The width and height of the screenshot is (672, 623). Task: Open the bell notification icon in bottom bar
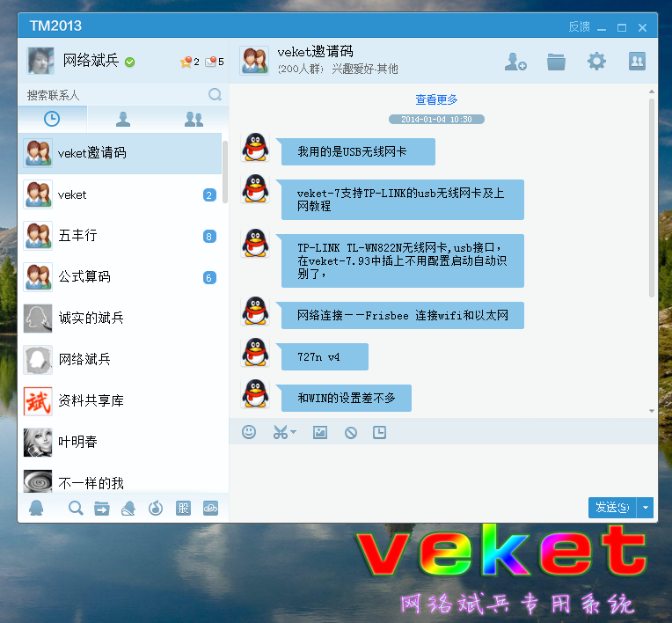click(128, 509)
